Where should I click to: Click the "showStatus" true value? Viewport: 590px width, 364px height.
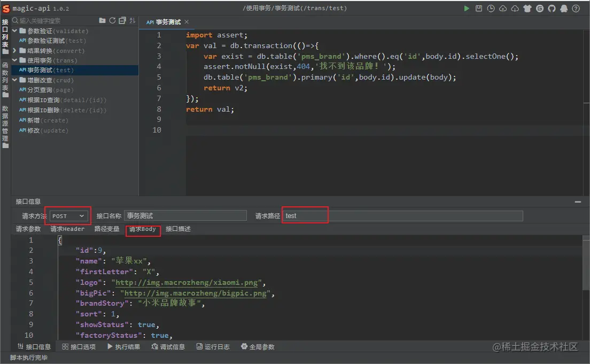click(x=146, y=324)
